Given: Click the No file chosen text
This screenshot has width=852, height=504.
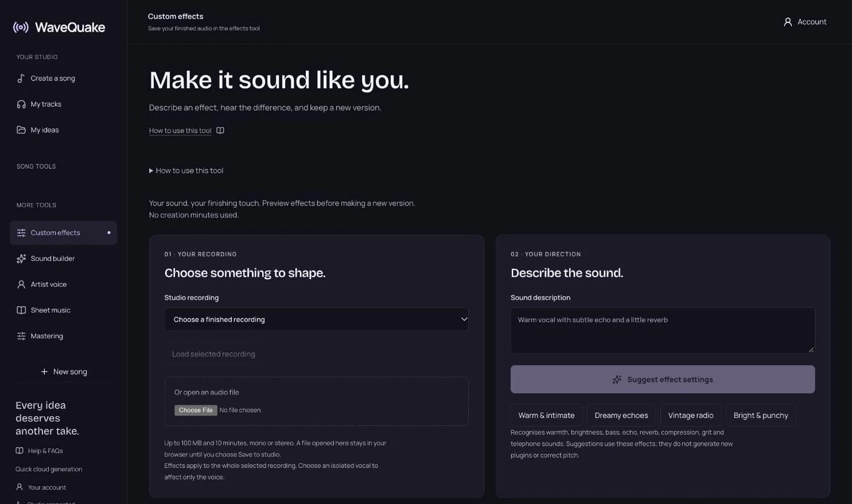Looking at the screenshot, I should tap(240, 410).
